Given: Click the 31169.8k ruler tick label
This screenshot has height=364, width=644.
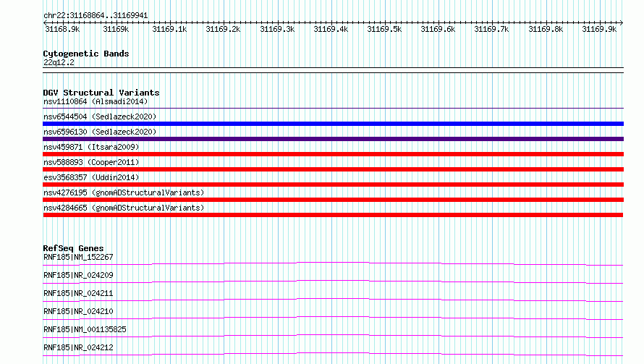Looking at the screenshot, I should 546,29.
